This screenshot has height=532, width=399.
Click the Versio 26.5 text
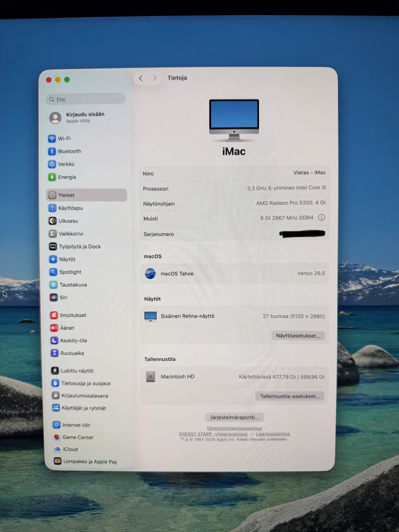click(311, 273)
